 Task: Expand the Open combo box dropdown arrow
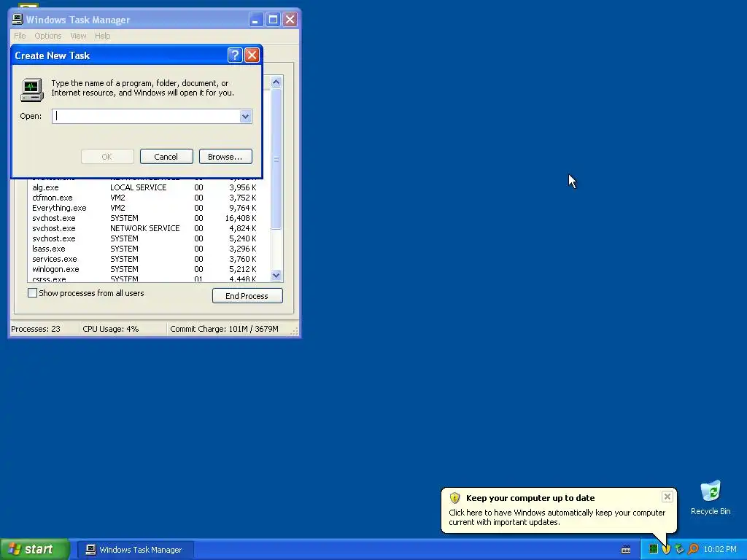[x=245, y=116]
